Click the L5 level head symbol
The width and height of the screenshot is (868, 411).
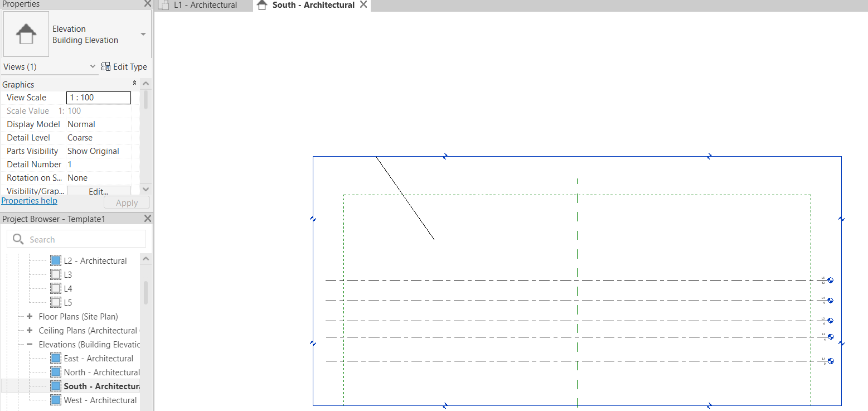(x=830, y=280)
